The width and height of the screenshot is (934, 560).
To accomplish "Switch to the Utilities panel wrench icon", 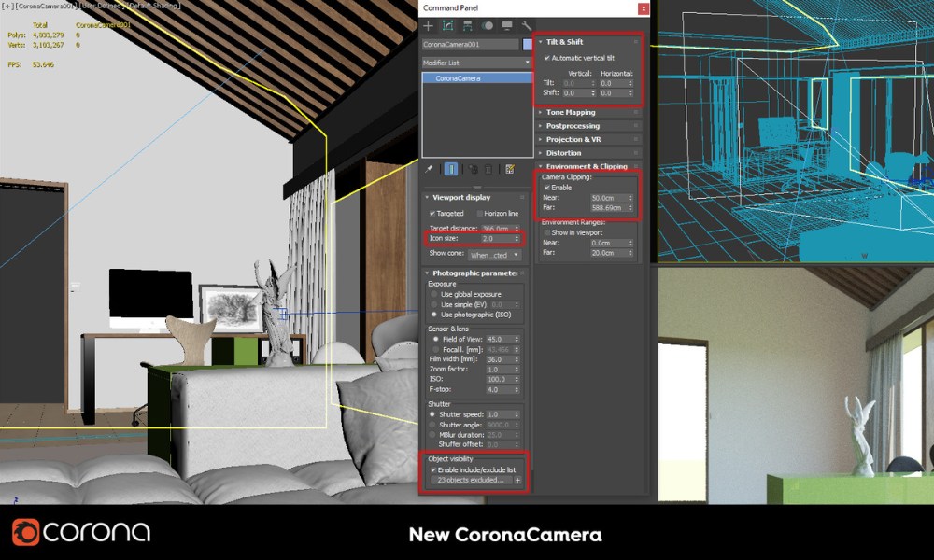I will [x=527, y=25].
